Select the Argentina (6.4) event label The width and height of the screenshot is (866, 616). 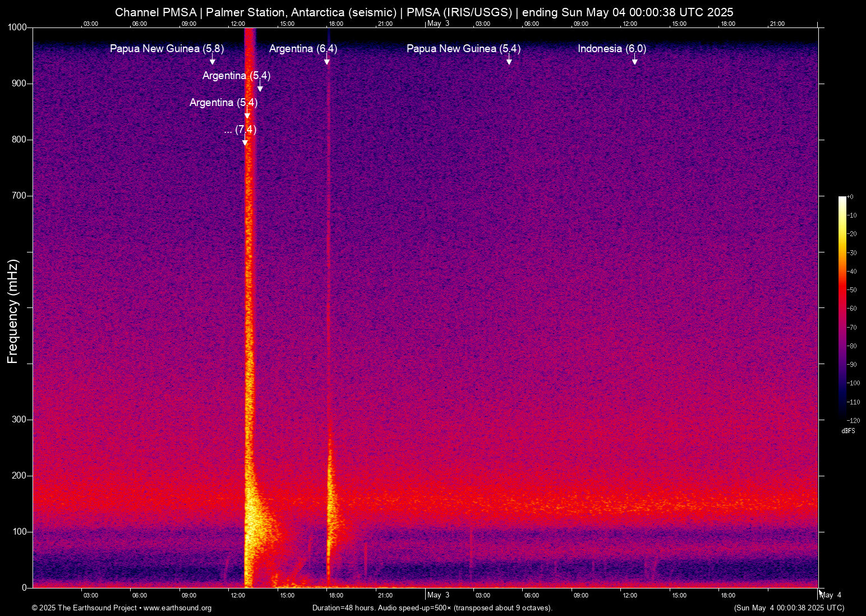(303, 49)
